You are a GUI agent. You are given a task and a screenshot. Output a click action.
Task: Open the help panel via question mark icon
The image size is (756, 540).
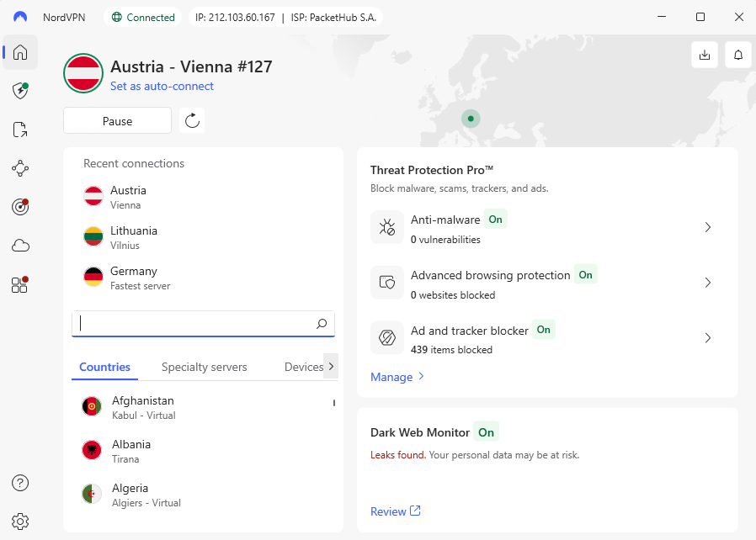[19, 483]
